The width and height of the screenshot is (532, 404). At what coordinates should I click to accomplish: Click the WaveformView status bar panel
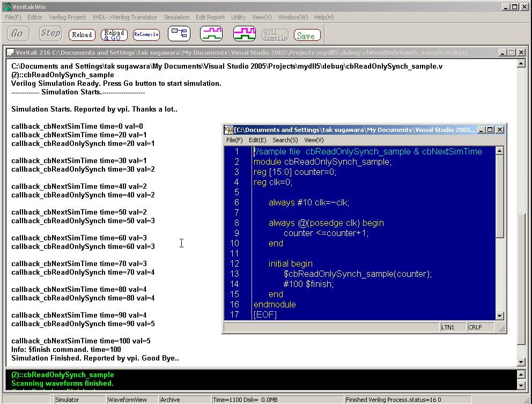pos(132,400)
